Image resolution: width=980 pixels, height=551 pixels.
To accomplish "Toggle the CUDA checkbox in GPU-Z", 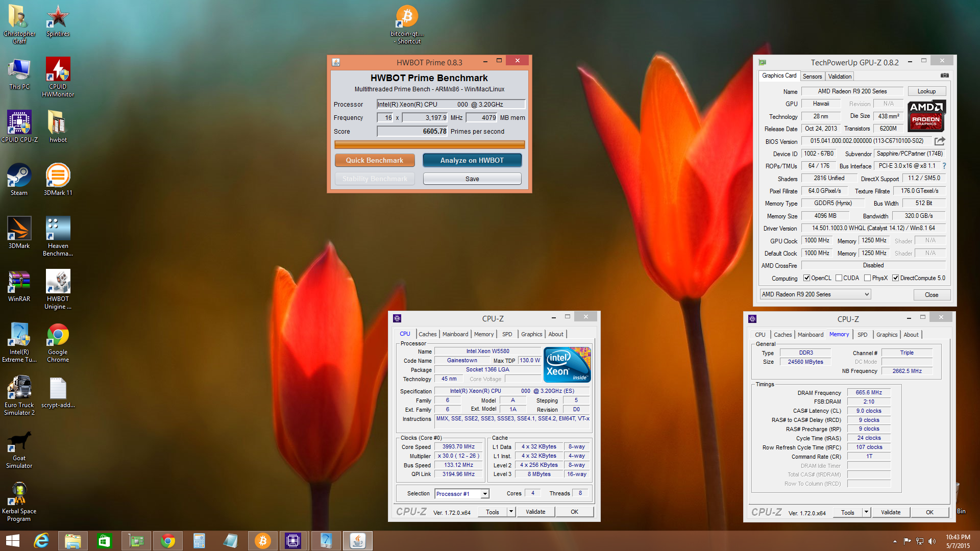I will click(x=839, y=278).
